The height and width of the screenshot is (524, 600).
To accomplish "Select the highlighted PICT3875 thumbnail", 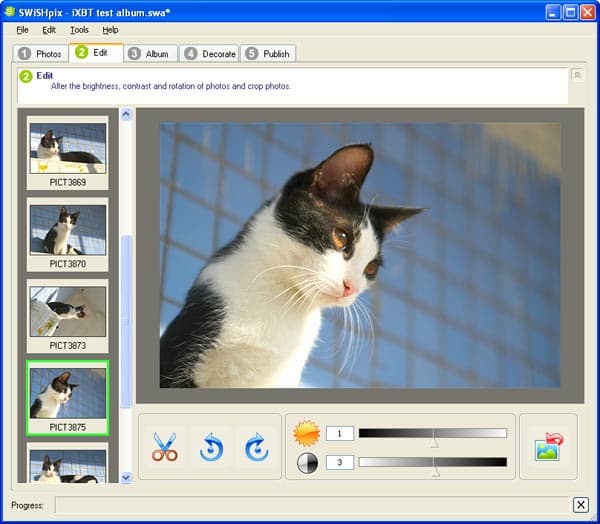I will (x=68, y=398).
